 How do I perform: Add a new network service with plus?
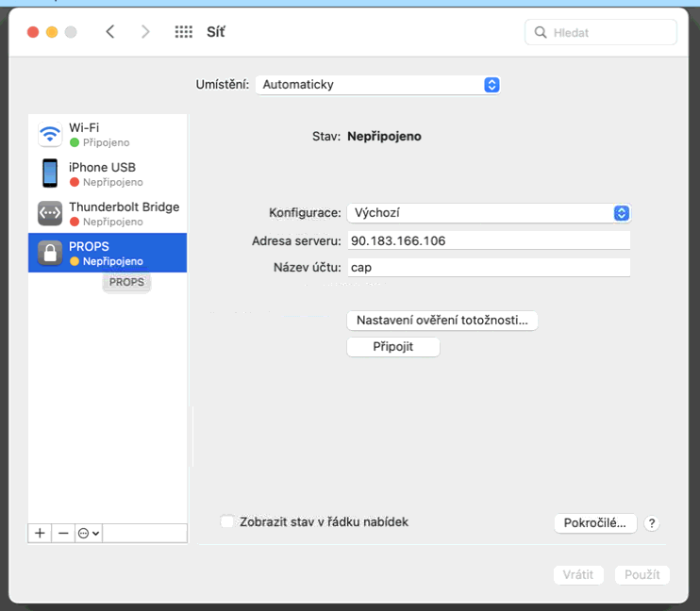(40, 533)
